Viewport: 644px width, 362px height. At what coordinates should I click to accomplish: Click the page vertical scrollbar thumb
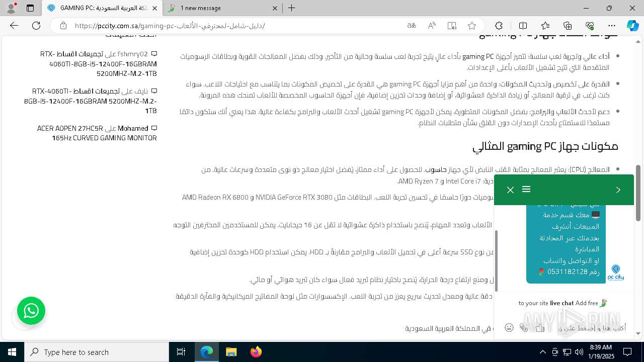[638, 193]
